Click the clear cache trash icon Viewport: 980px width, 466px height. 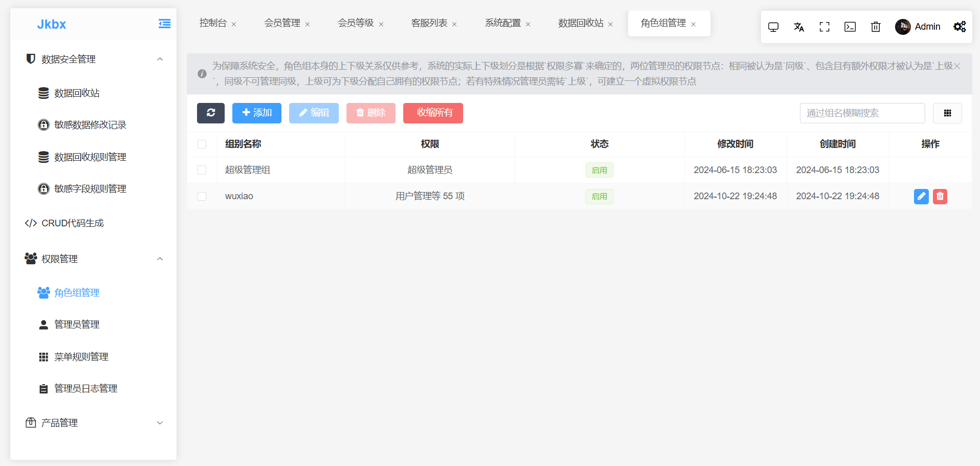click(x=876, y=27)
